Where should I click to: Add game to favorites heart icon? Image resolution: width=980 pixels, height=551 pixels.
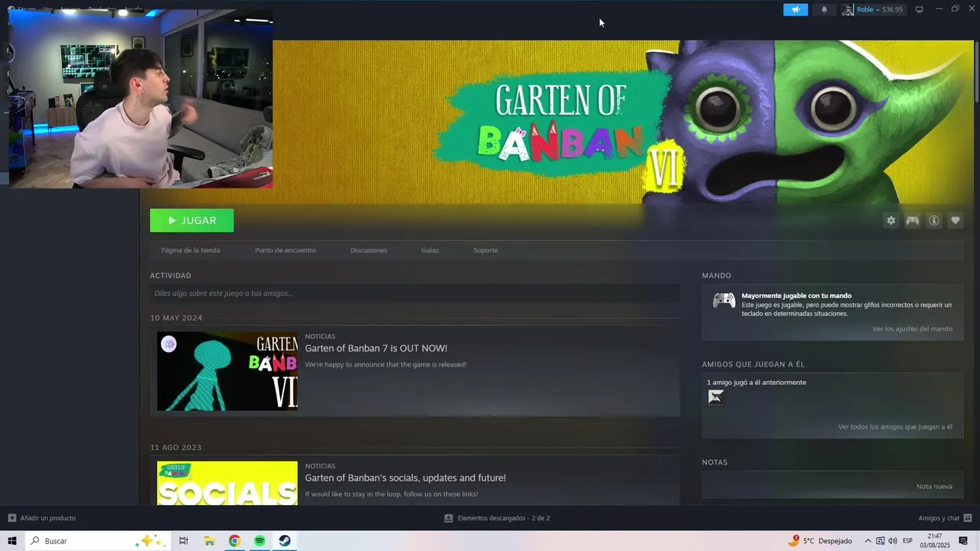tap(955, 220)
